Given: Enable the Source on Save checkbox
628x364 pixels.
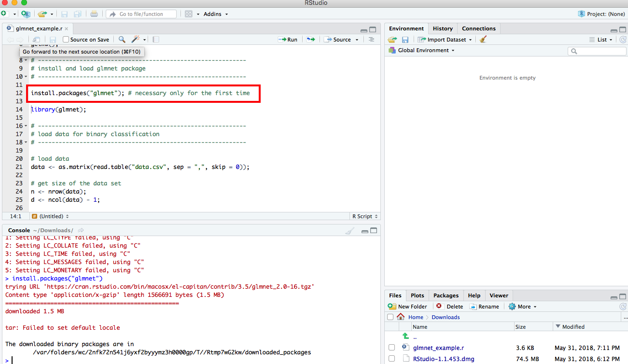Looking at the screenshot, I should (x=66, y=40).
